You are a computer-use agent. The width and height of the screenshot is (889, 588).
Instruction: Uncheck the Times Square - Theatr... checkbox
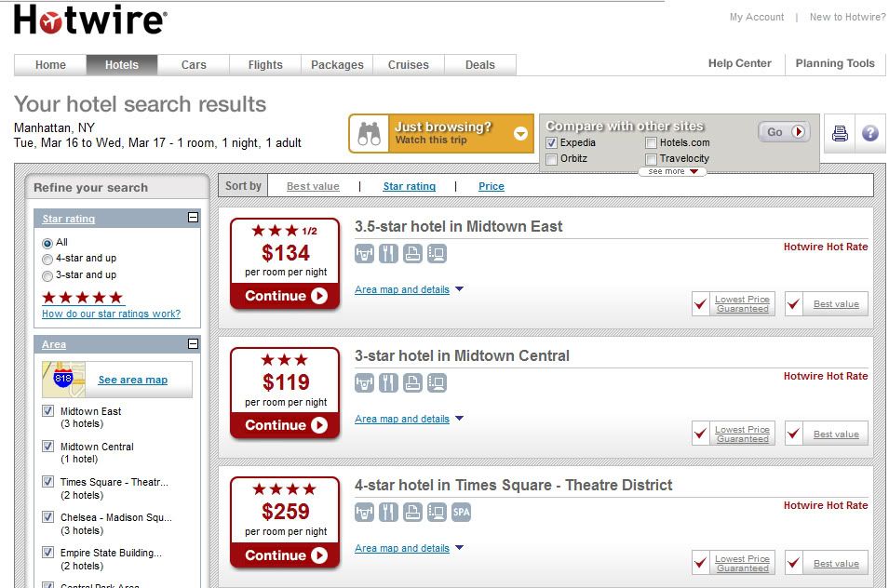[x=48, y=482]
